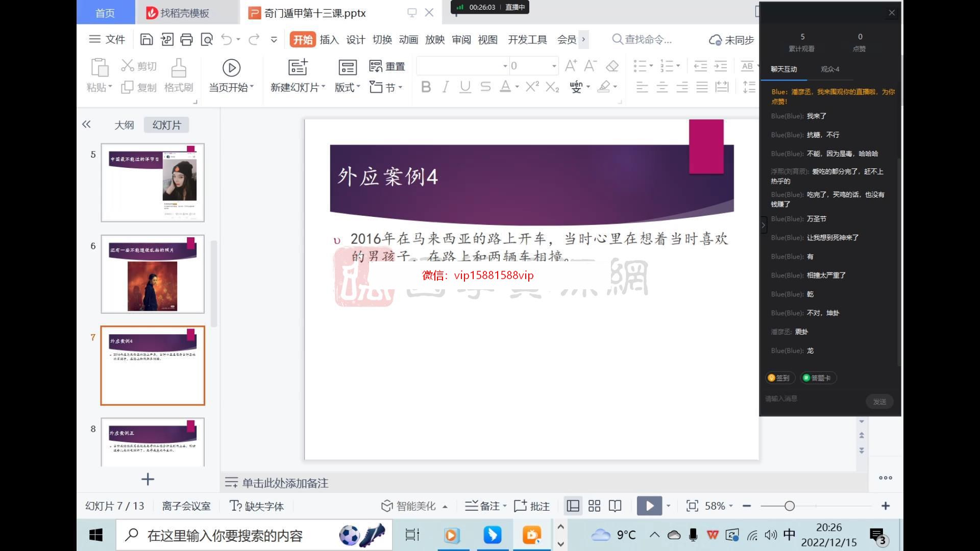Play slideshow from status bar

coord(649,506)
